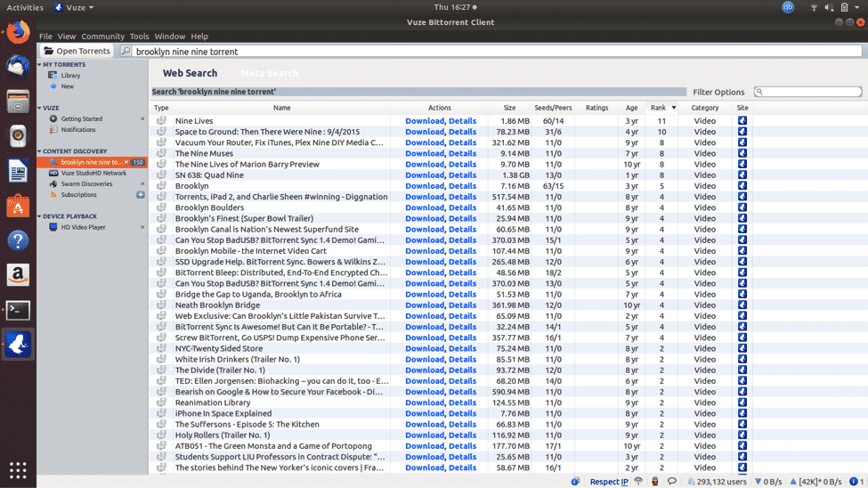Screen dimensions: 868x488
Task: Sort by the Rank column arrow
Action: pos(674,108)
